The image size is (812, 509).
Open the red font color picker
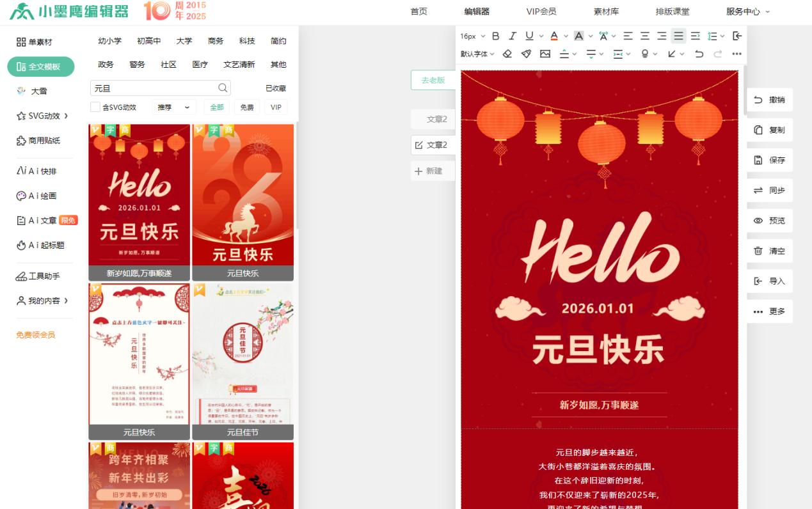pos(554,36)
